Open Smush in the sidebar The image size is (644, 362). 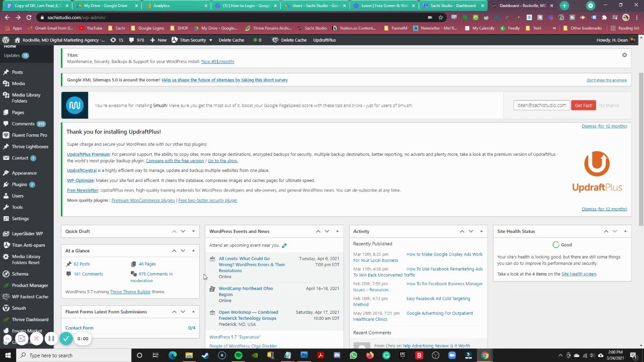(x=19, y=308)
